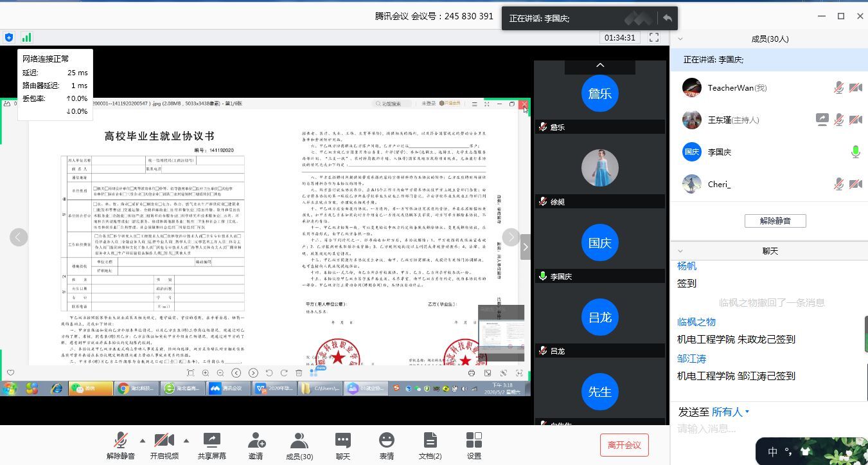This screenshot has height=465, width=868.
Task: Open audio options arrow next to 解除静音
Action: [x=142, y=441]
